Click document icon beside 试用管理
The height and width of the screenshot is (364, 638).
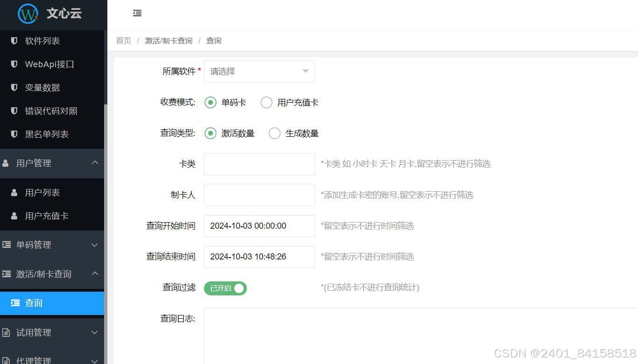6,333
